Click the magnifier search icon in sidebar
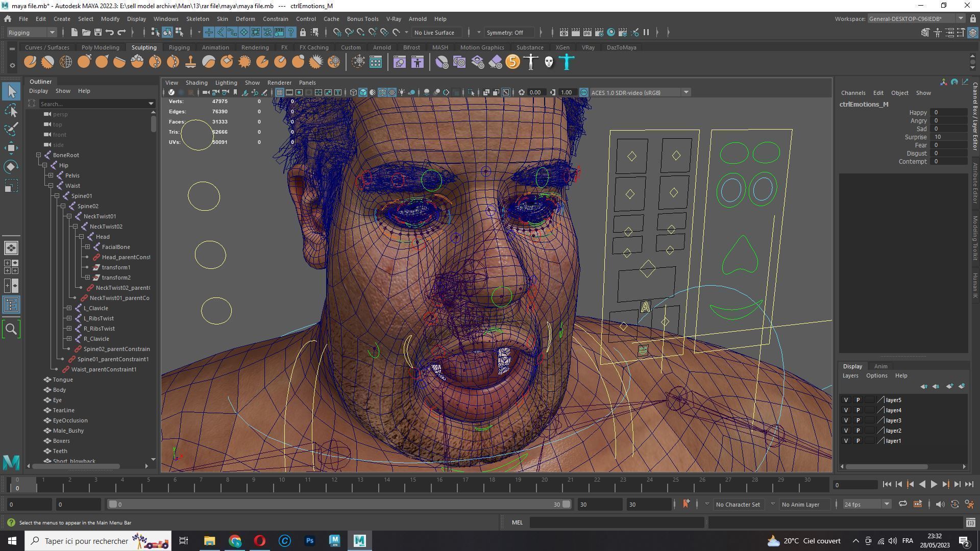Viewport: 980px width, 551px height. [x=11, y=329]
